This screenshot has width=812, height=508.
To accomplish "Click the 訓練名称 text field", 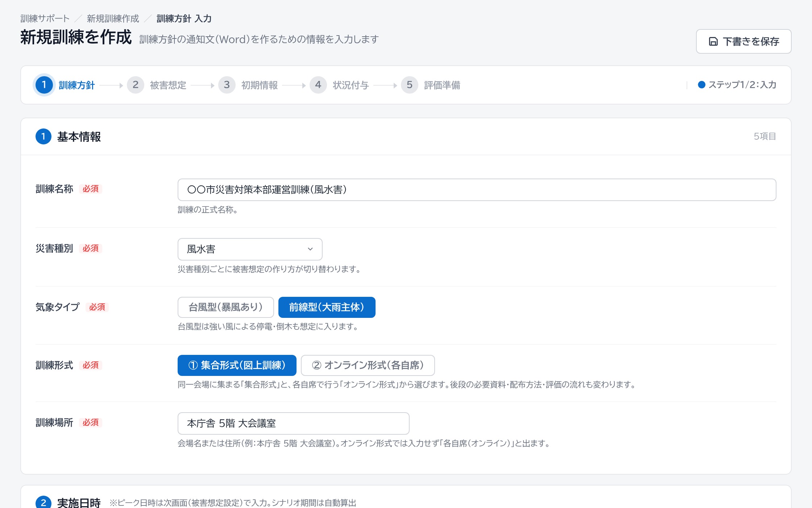I will coord(477,190).
